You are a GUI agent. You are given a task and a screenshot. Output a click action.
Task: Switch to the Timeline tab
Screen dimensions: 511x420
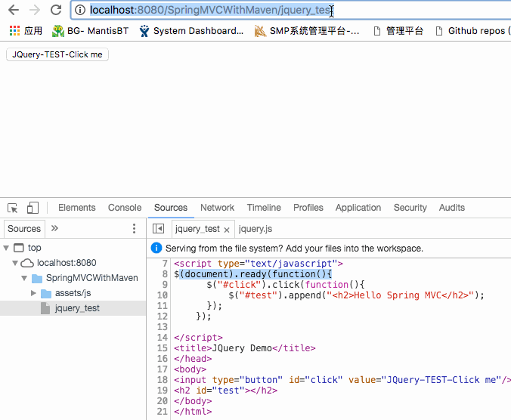[x=264, y=208]
